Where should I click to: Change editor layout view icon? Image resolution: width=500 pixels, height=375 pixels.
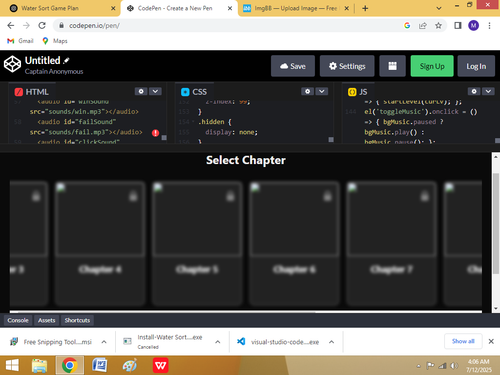click(x=392, y=66)
